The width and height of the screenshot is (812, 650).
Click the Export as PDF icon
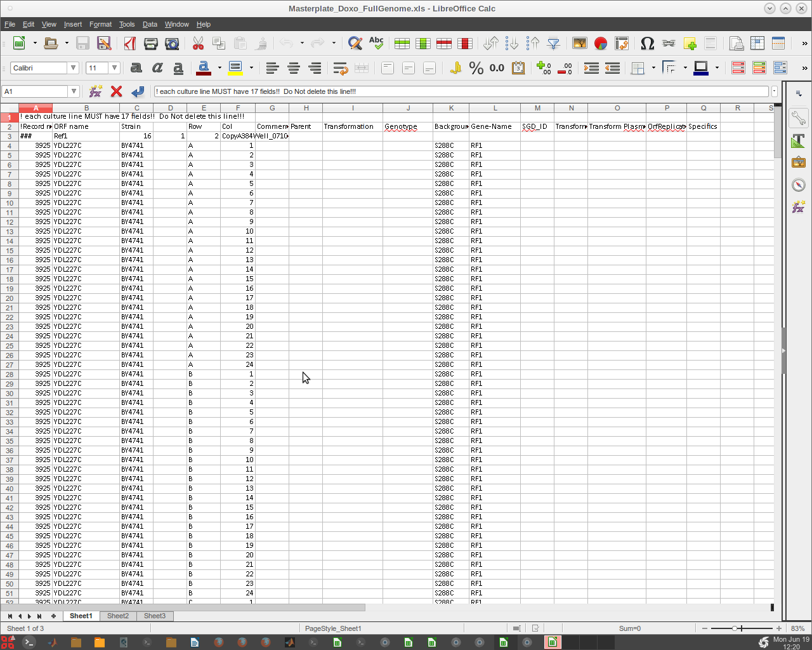coord(130,43)
